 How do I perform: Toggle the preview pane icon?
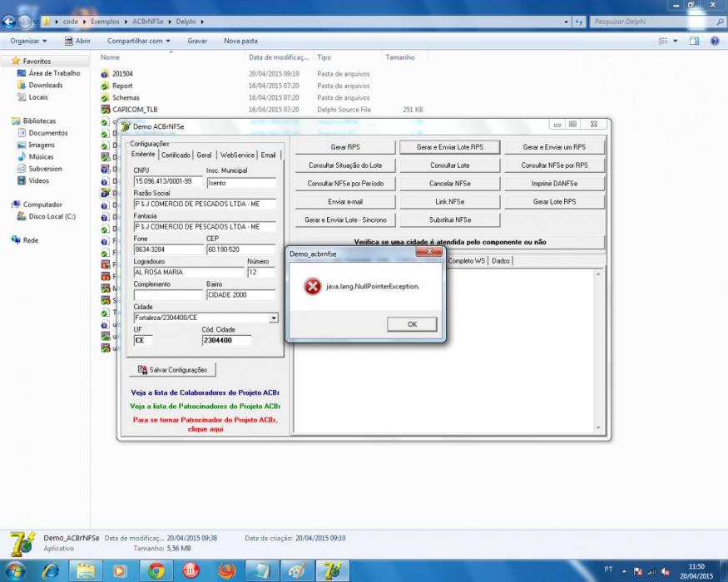pos(694,41)
